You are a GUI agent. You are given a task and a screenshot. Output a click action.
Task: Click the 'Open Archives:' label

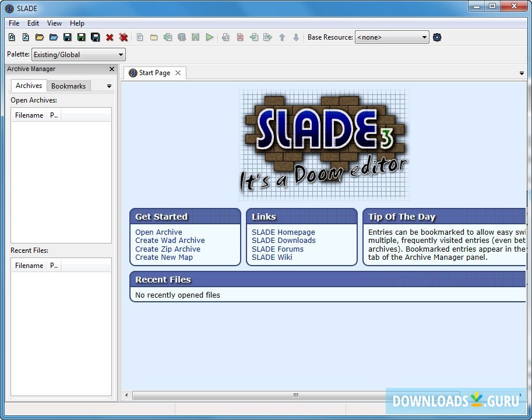pyautogui.click(x=34, y=100)
